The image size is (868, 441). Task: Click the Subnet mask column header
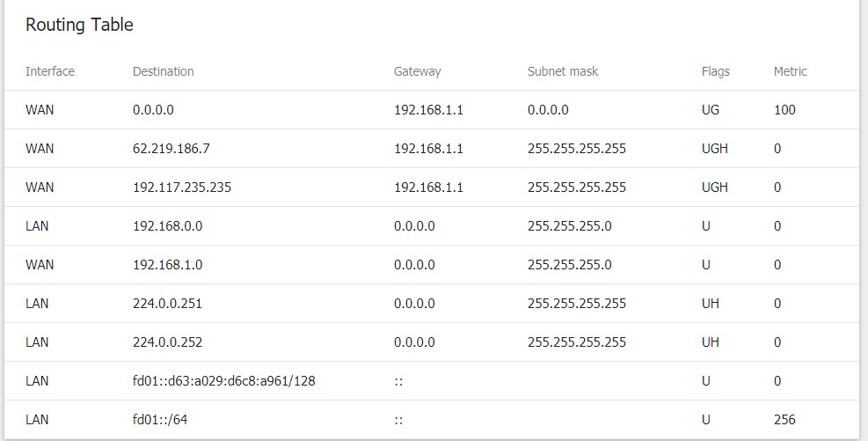563,71
